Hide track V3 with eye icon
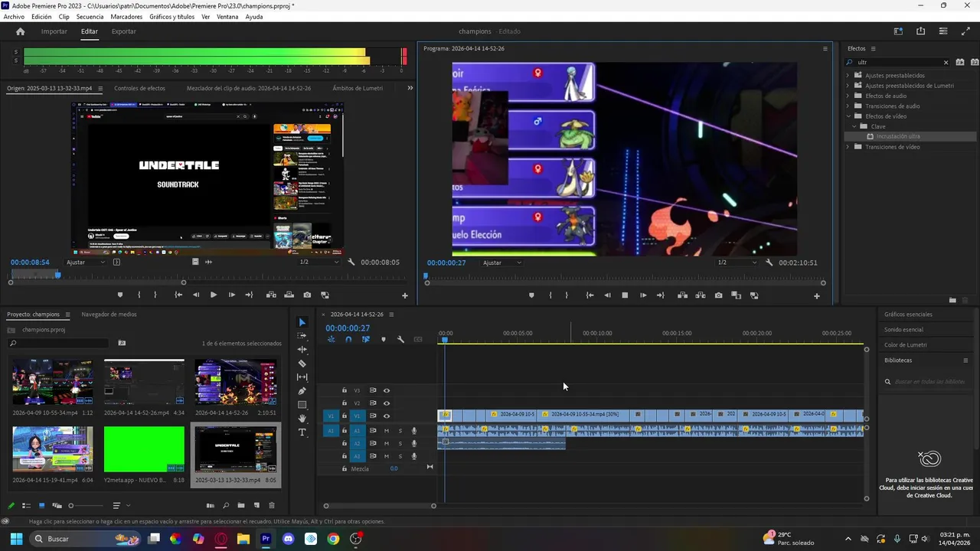980x551 pixels. pyautogui.click(x=387, y=390)
